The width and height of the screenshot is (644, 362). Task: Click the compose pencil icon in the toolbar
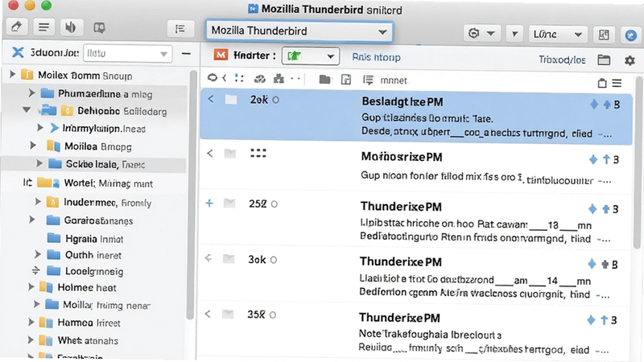coord(17,27)
